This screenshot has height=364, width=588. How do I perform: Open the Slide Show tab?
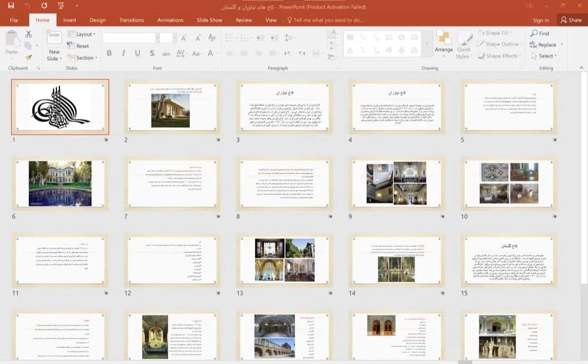[210, 20]
